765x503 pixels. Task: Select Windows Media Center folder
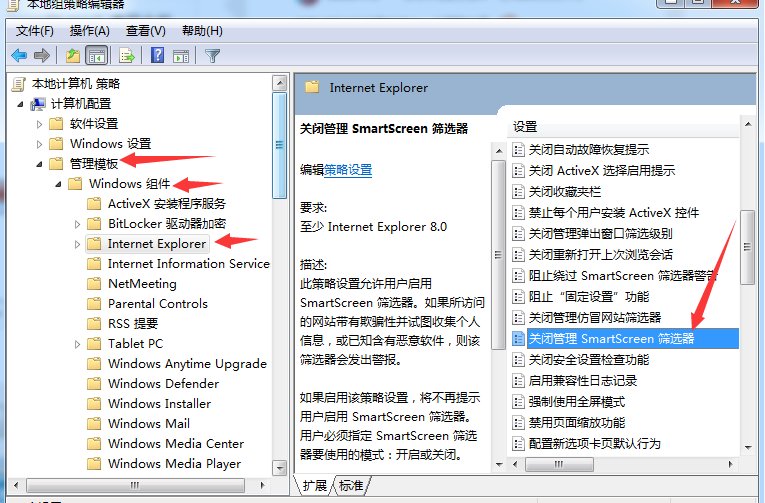(176, 443)
